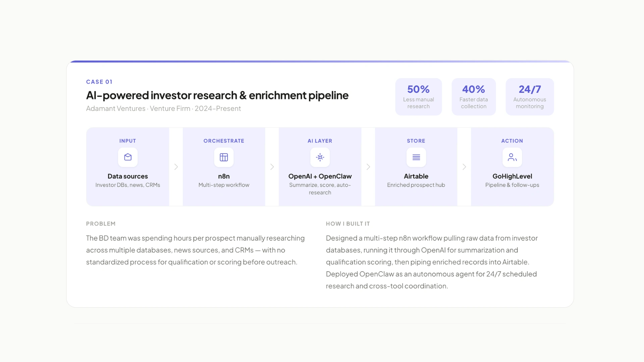The height and width of the screenshot is (362, 644).
Task: Click the OpenAI + OpenClaw step name
Action: click(320, 176)
